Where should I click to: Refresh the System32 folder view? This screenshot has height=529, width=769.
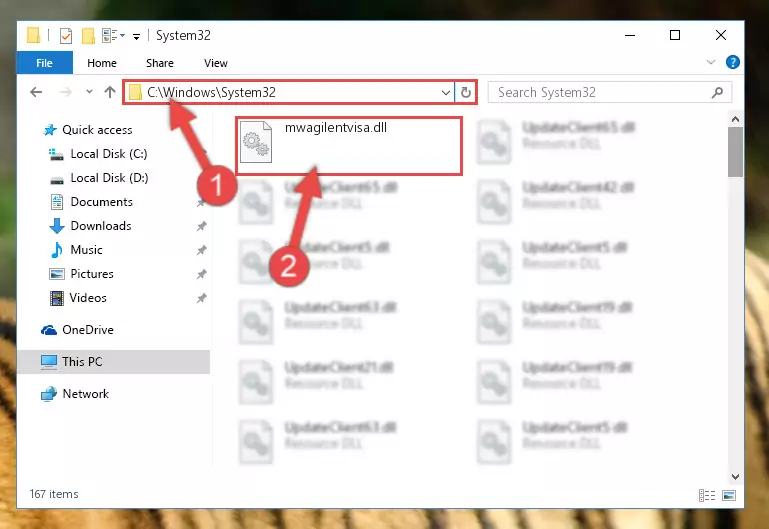click(465, 92)
